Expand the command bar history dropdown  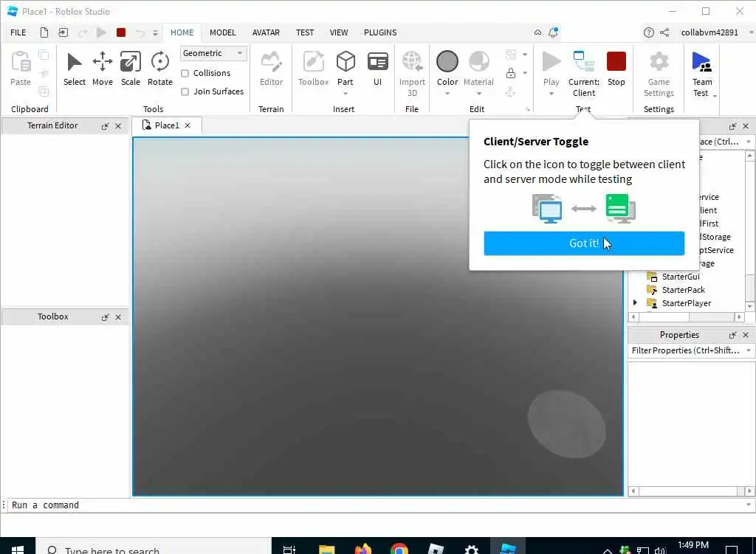click(x=749, y=505)
